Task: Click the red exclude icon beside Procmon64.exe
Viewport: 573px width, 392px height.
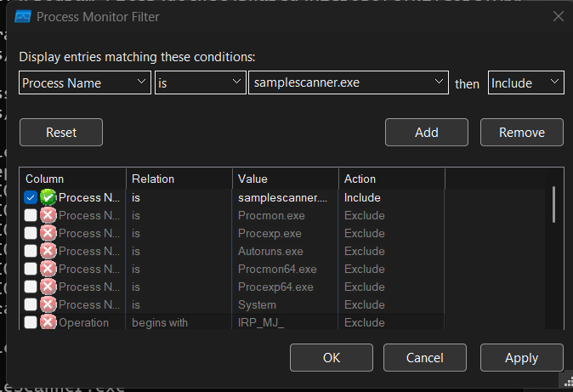Action: point(48,269)
